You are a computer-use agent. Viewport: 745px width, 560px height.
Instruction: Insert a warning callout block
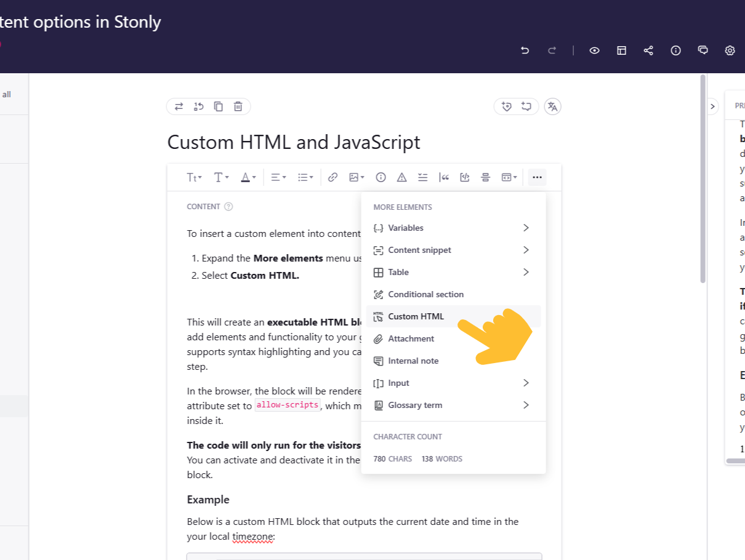401,177
